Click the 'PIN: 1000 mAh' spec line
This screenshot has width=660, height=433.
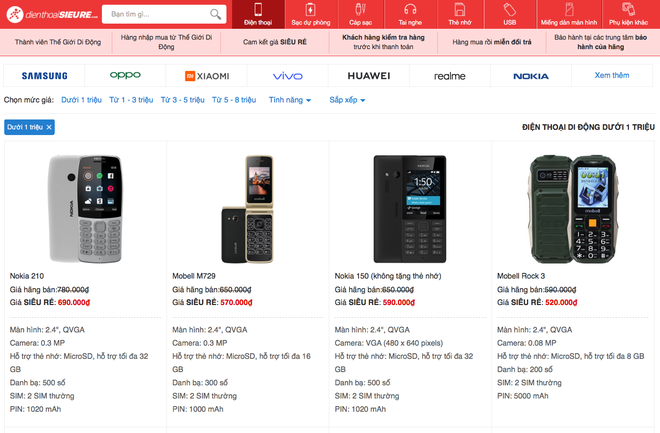tap(198, 409)
